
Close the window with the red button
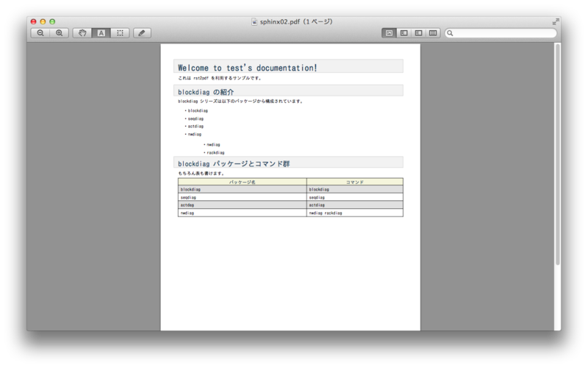coord(33,22)
